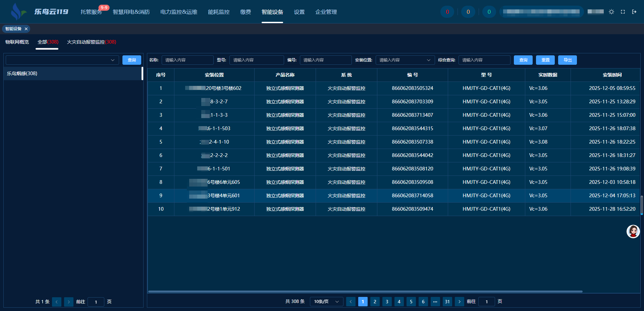644x311 pixels.
Task: Expand the left panel search dropdown
Action: 62,60
